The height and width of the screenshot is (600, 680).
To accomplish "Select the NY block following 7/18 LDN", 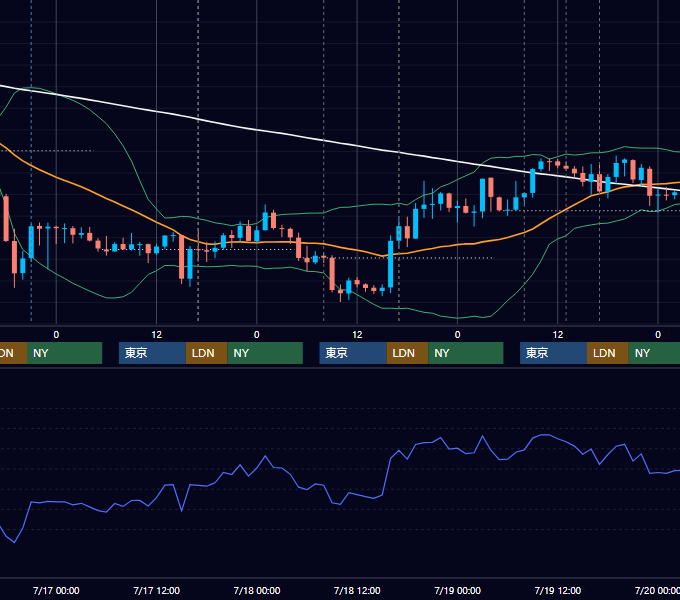I will (466, 353).
